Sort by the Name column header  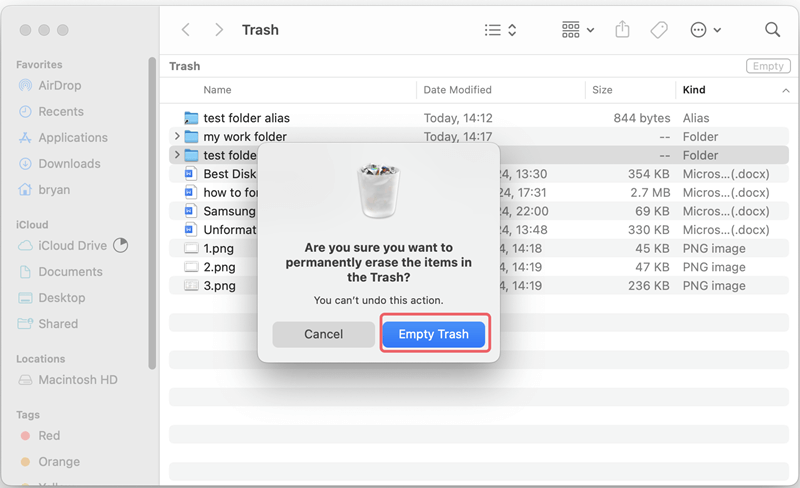tap(217, 90)
